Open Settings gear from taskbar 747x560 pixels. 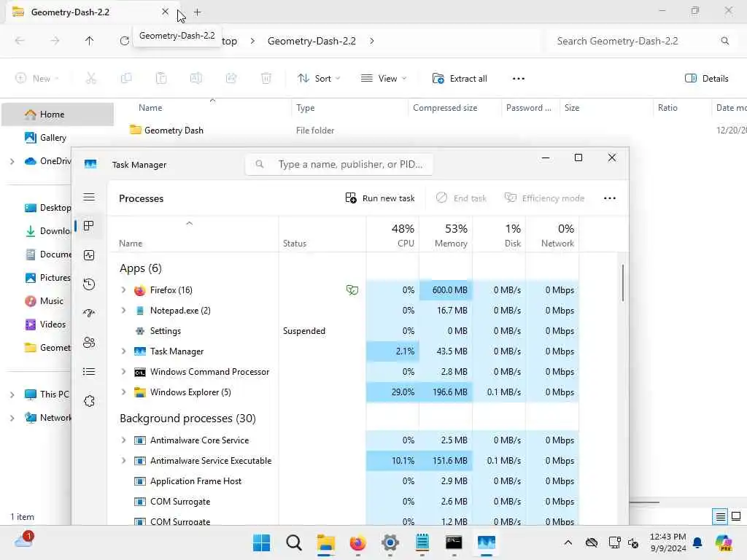pyautogui.click(x=390, y=542)
